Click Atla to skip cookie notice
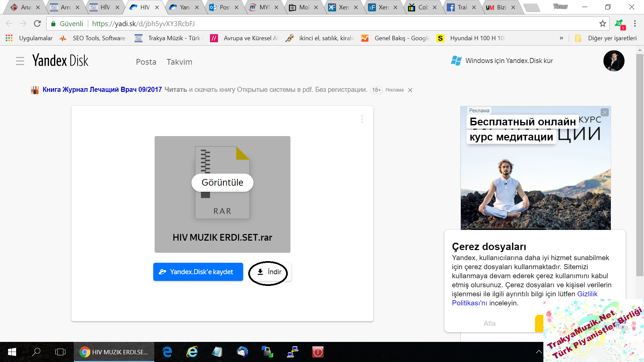This screenshot has width=644, height=362. click(x=489, y=323)
